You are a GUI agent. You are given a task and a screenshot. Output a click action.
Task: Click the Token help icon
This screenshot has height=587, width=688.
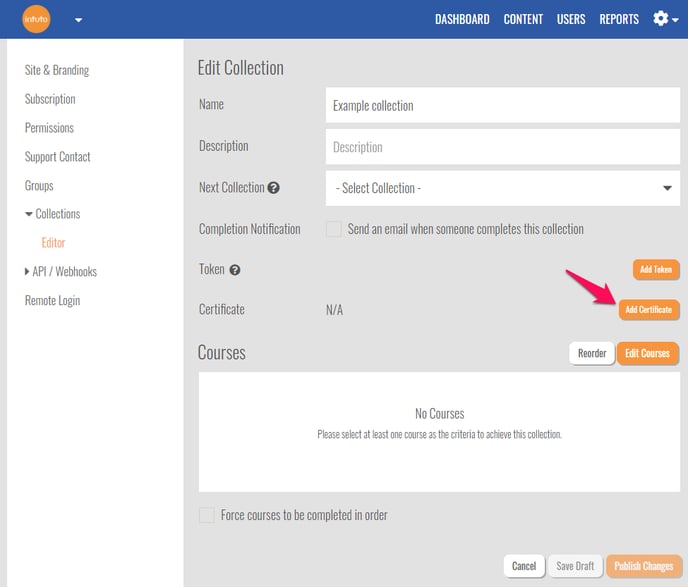[235, 270]
